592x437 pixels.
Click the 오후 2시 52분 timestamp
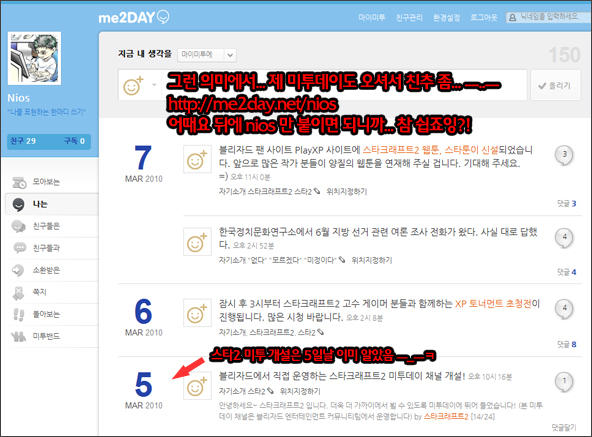tap(253, 246)
